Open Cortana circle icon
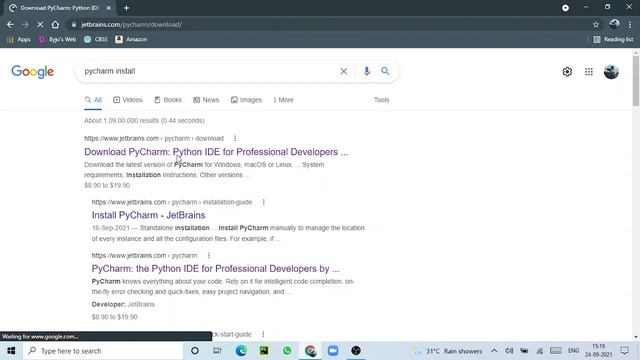 [195, 351]
